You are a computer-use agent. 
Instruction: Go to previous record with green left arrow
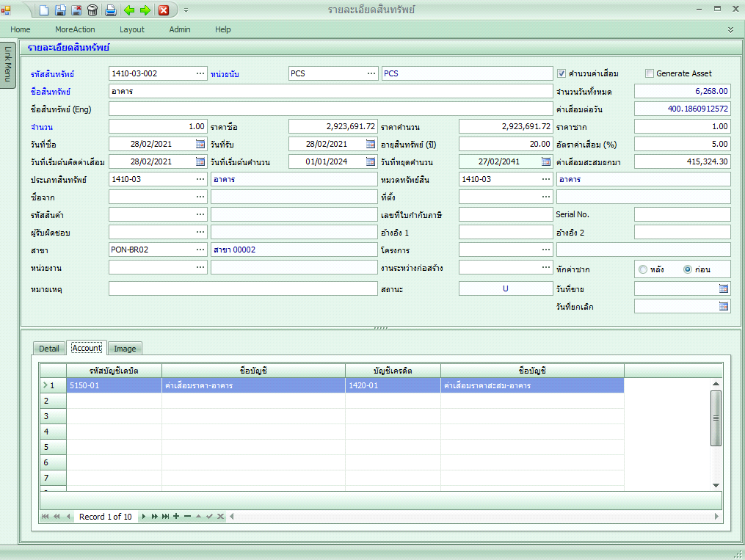pos(129,10)
